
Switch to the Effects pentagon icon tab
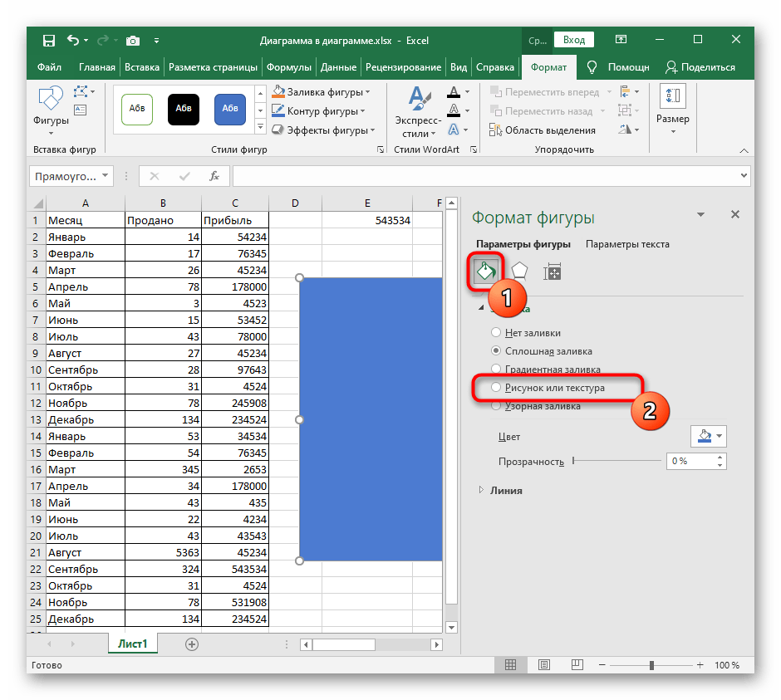coord(519,272)
